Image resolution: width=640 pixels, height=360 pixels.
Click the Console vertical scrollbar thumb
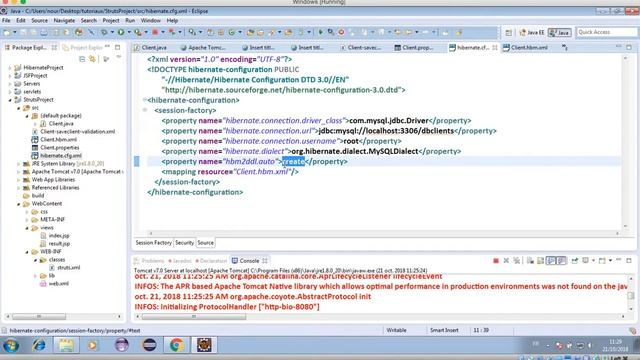(631, 296)
